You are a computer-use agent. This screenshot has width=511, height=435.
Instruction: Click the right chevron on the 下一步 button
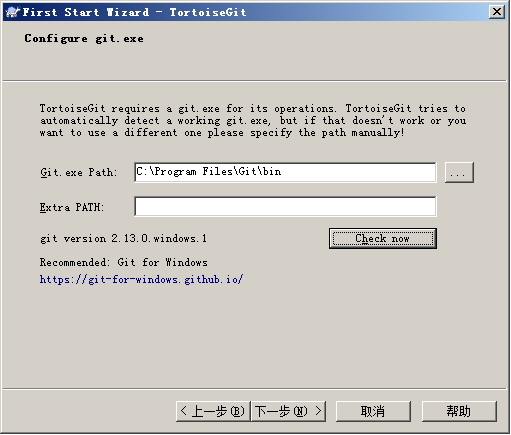(318, 411)
